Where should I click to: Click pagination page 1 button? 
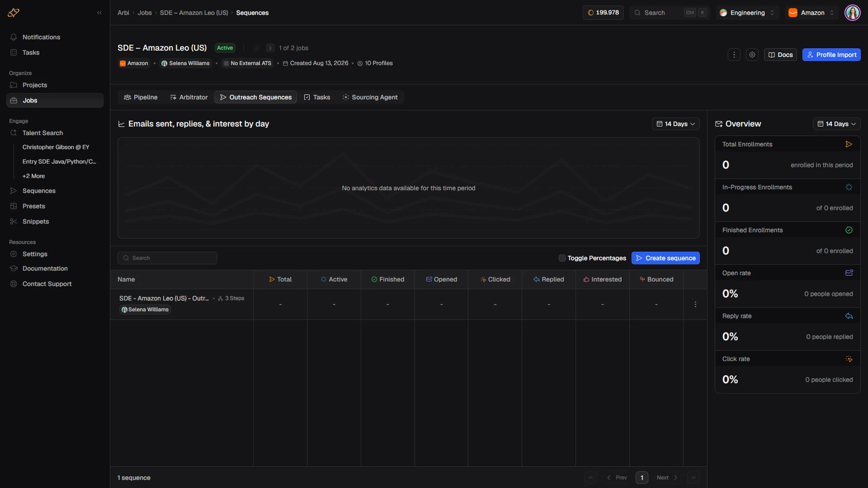coord(642,478)
